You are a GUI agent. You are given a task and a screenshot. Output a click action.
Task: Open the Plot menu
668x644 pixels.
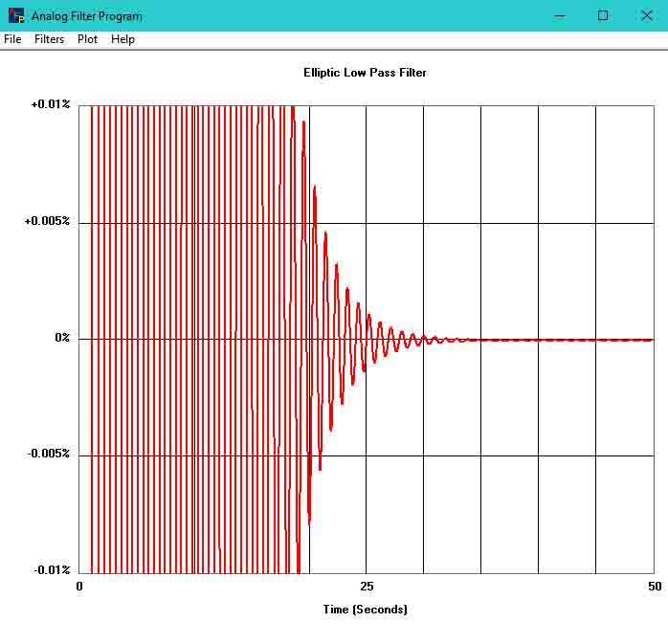87,39
